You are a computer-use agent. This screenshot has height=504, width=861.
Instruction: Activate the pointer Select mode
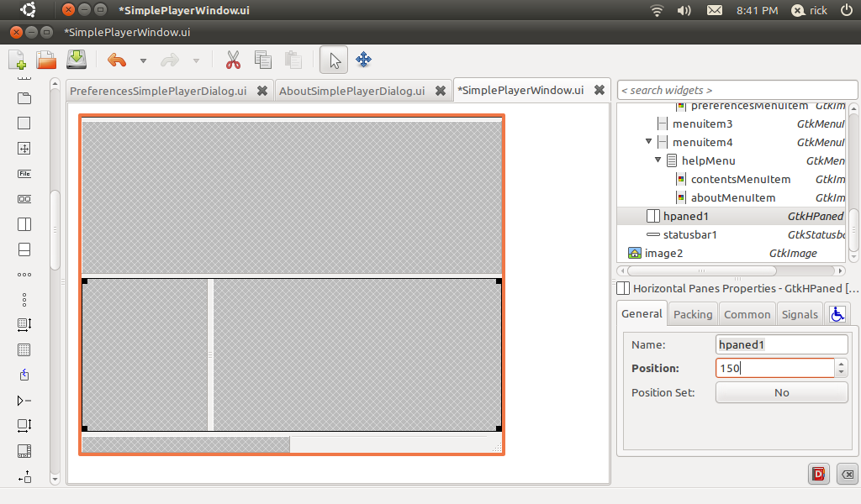tap(334, 60)
